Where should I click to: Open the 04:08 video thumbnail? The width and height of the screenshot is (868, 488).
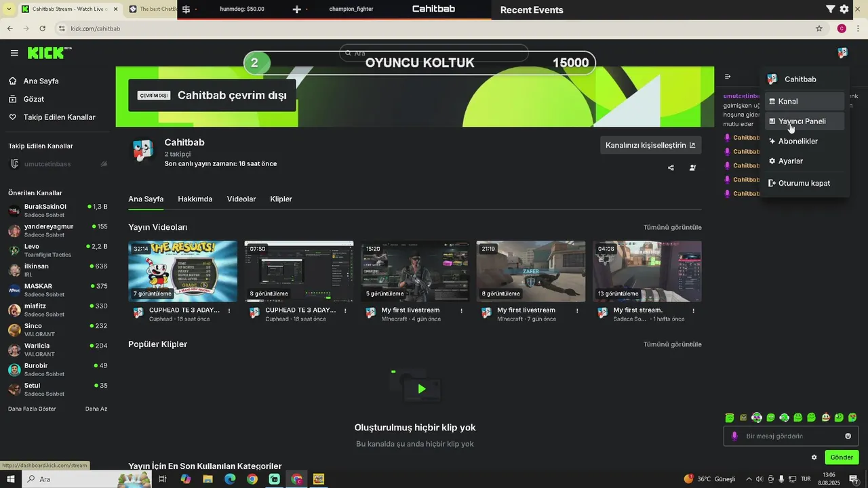[647, 271]
